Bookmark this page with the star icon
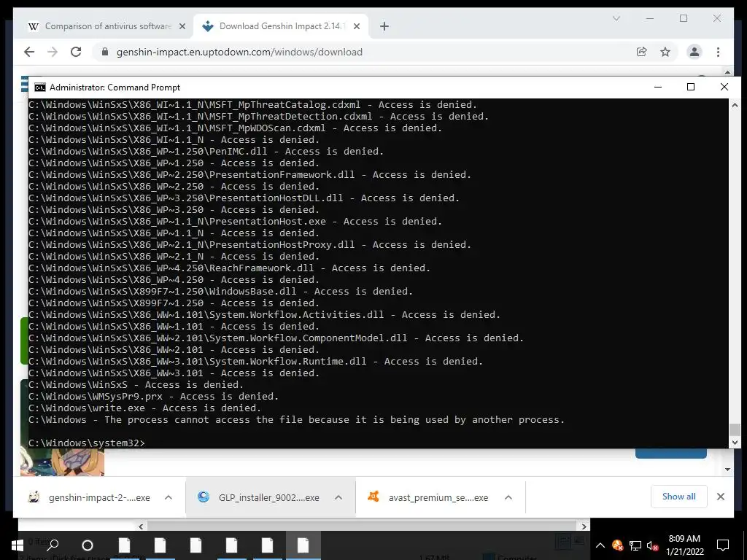The width and height of the screenshot is (747, 560). pos(665,52)
